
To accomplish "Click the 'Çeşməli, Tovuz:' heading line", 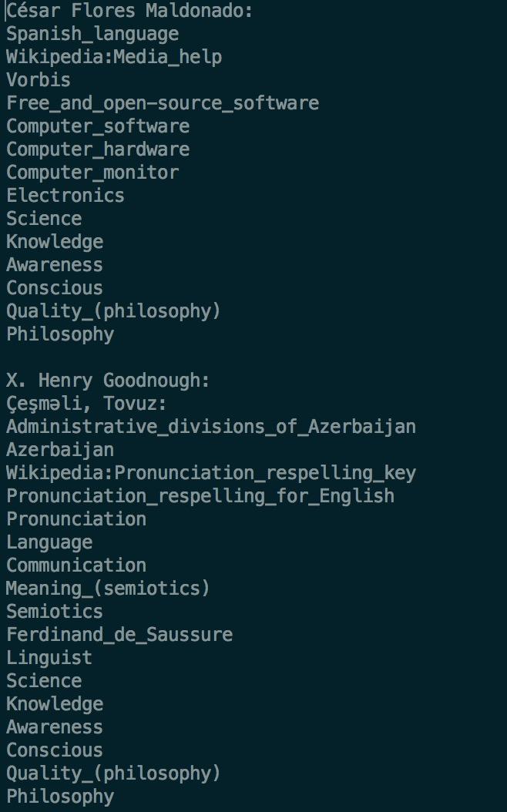I will click(86, 404).
